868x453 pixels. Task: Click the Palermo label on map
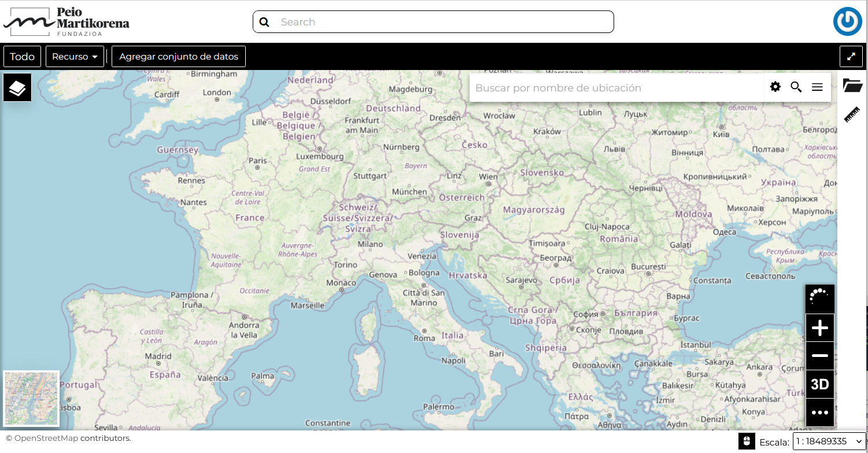click(x=438, y=407)
